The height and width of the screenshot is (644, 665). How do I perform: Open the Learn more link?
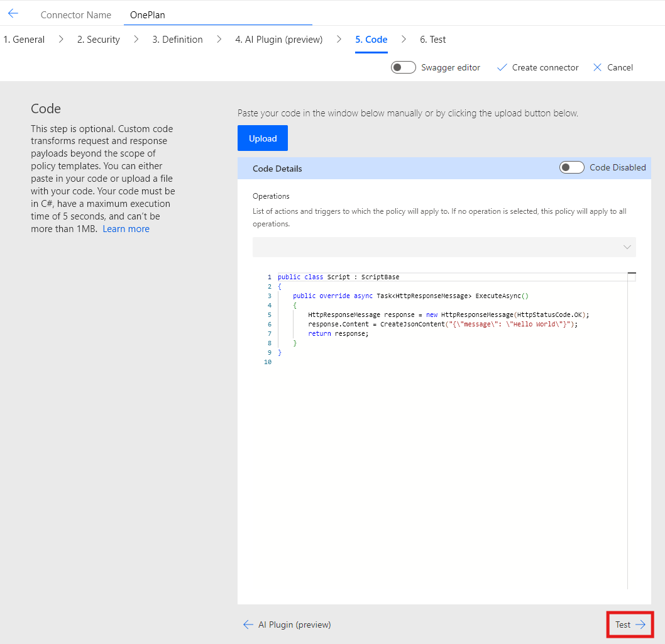coord(126,229)
